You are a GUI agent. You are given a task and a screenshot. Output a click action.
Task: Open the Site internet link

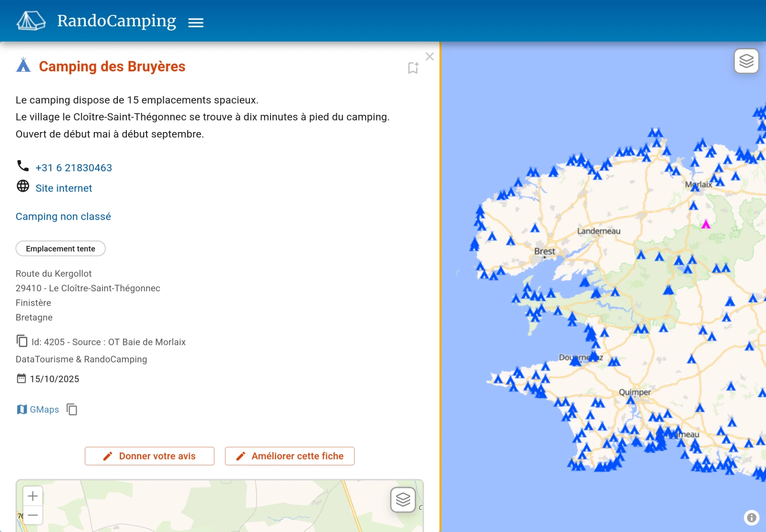pos(64,188)
